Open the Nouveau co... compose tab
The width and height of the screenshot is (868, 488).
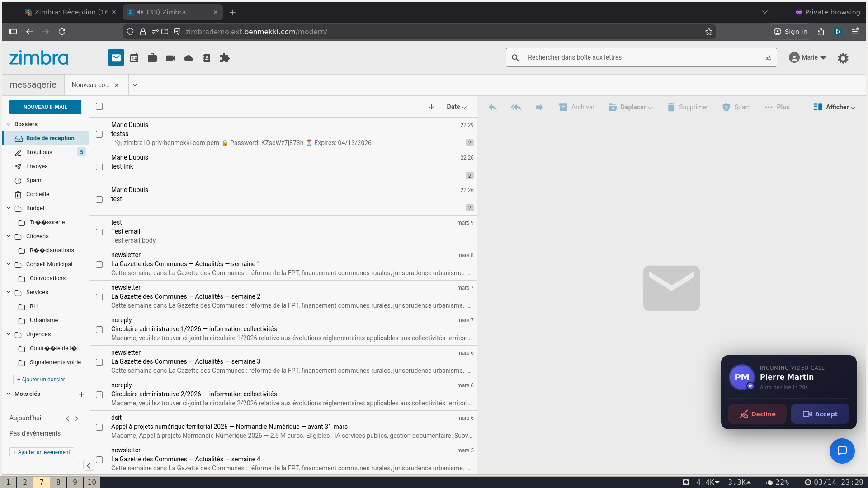[x=90, y=85]
